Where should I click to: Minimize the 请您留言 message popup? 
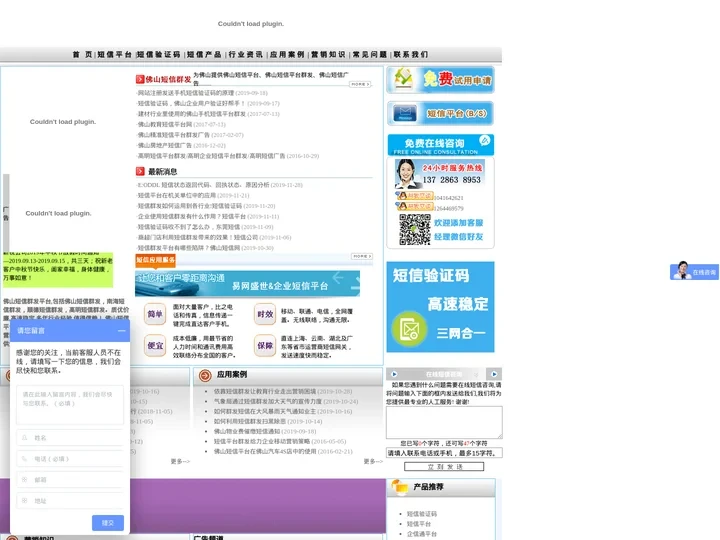(x=121, y=331)
